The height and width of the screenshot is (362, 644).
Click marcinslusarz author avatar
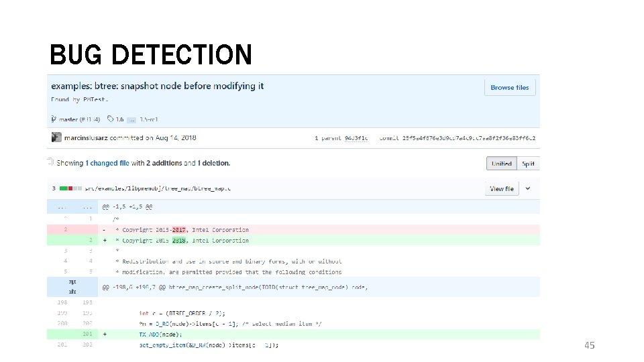[x=56, y=137]
